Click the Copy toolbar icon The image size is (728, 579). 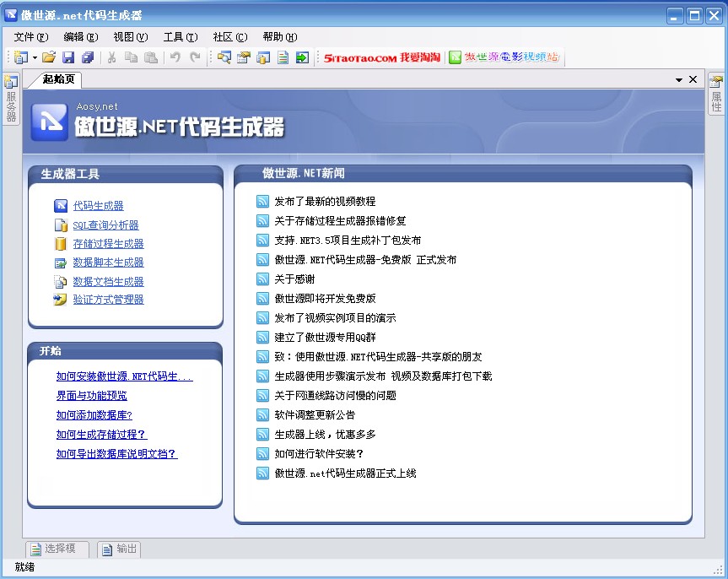[132, 57]
